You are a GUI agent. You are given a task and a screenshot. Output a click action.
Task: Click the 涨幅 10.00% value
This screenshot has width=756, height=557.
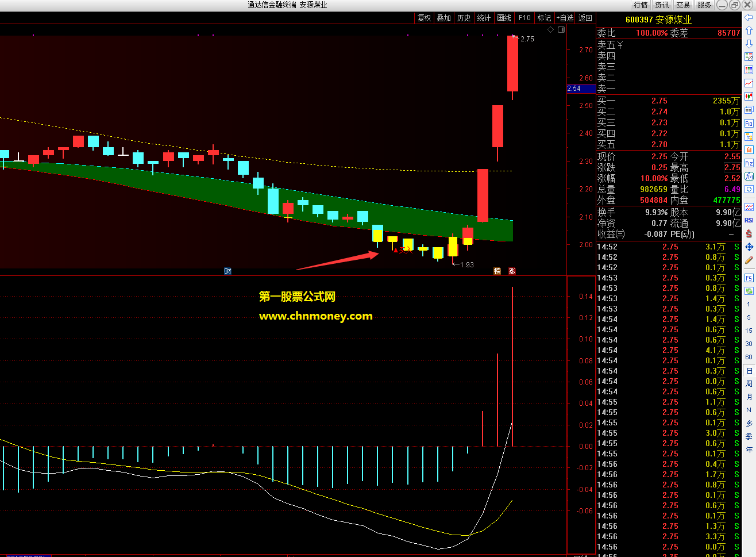(x=654, y=178)
